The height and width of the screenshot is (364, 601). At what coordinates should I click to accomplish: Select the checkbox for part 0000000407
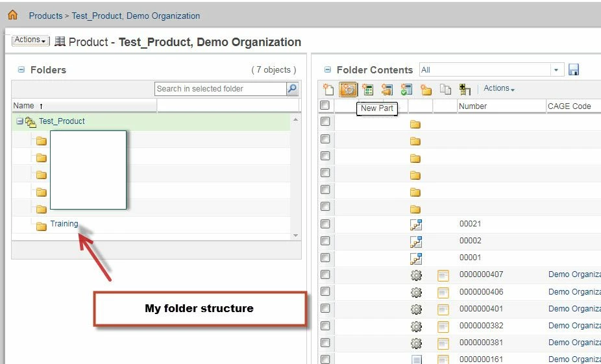point(325,274)
